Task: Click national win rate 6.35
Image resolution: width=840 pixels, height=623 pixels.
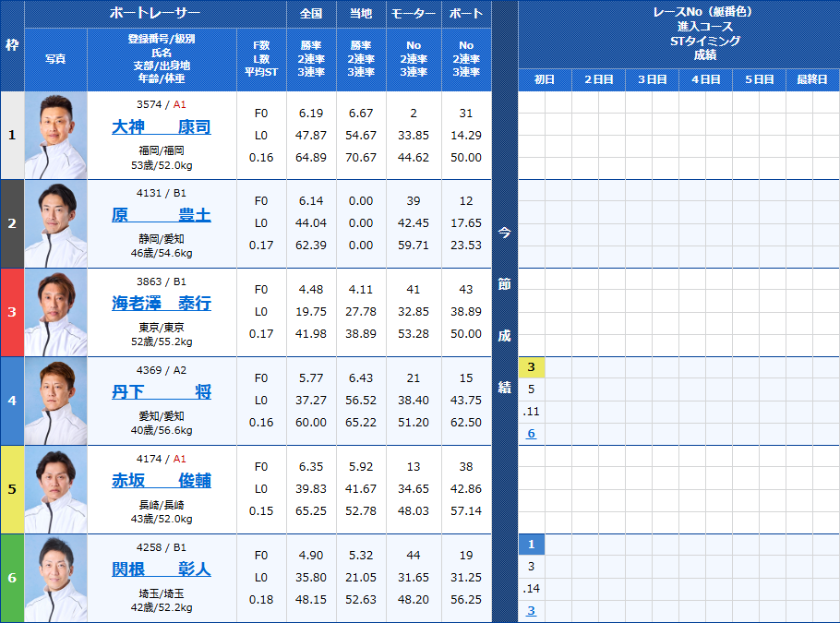Action: click(311, 467)
